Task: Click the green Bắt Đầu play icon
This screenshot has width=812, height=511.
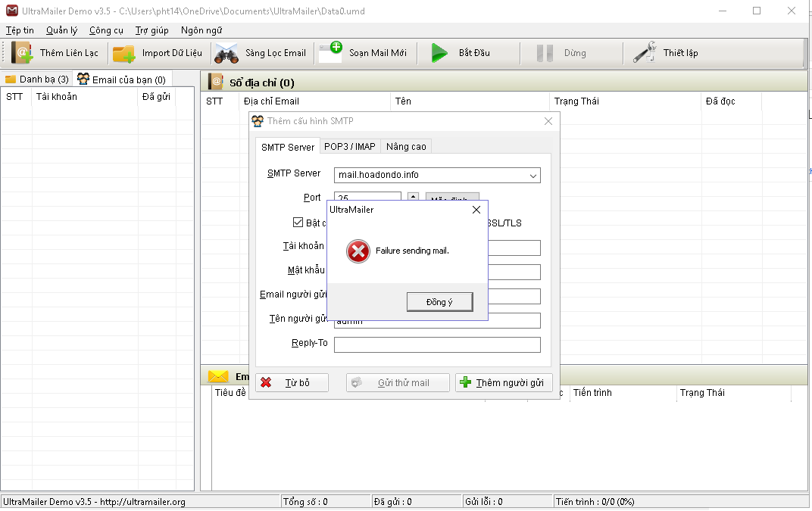Action: (439, 53)
